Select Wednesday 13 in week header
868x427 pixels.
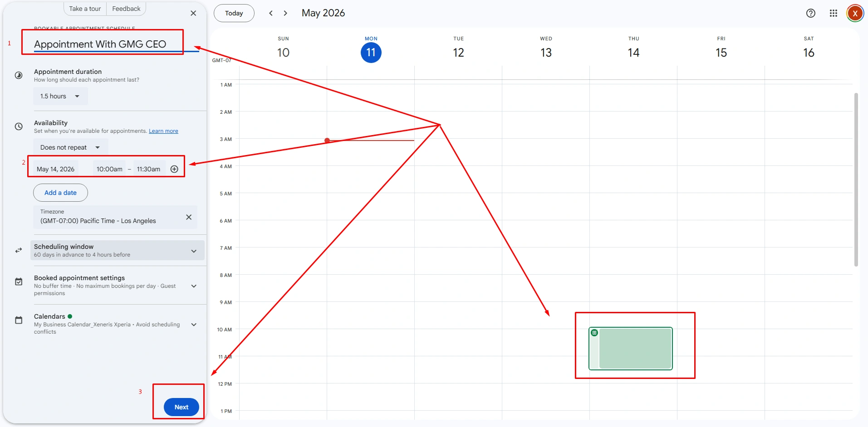(546, 53)
